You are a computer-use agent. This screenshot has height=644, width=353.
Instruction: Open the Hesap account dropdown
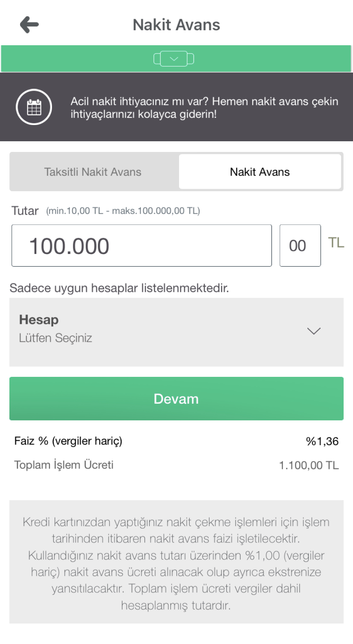pyautogui.click(x=176, y=332)
